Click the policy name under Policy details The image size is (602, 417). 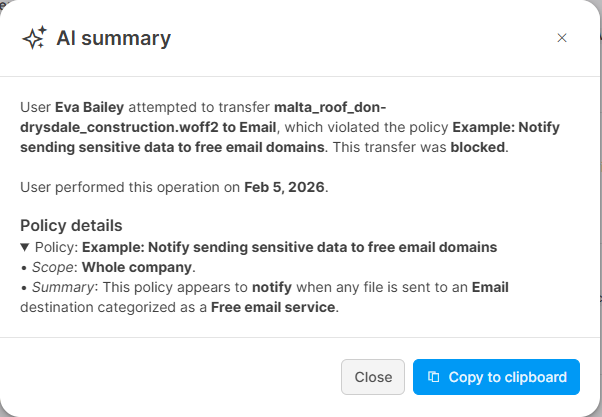pyautogui.click(x=289, y=246)
